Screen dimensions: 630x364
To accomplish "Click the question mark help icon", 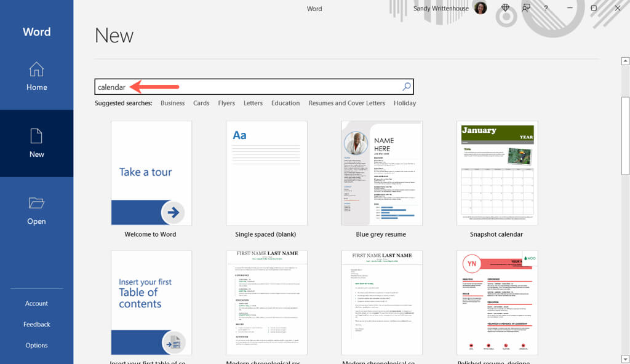I will [x=546, y=8].
